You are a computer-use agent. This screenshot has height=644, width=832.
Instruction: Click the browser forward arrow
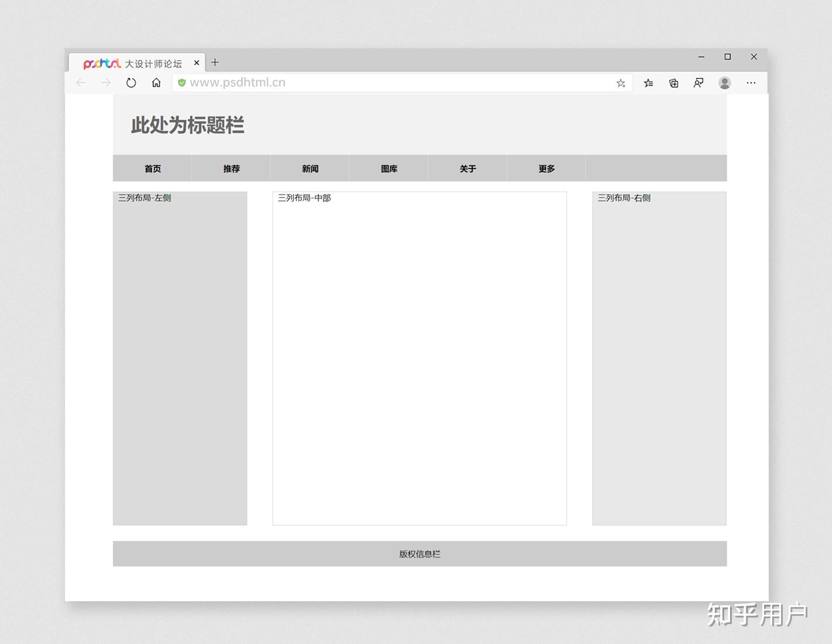click(106, 83)
